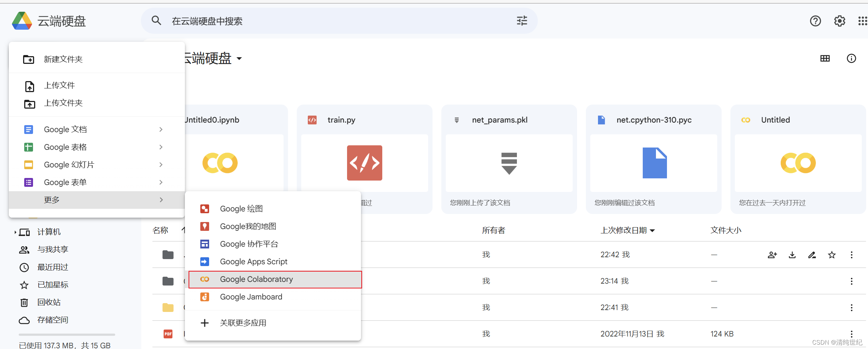This screenshot has width=868, height=349.
Task: Expand Google 表单 submenu arrow
Action: tap(161, 182)
